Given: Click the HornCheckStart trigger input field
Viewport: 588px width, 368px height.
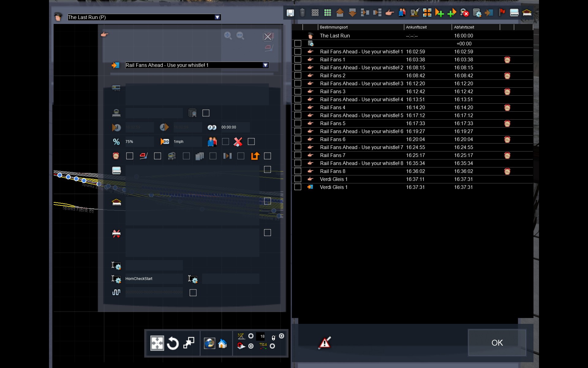Looking at the screenshot, I should 154,279.
